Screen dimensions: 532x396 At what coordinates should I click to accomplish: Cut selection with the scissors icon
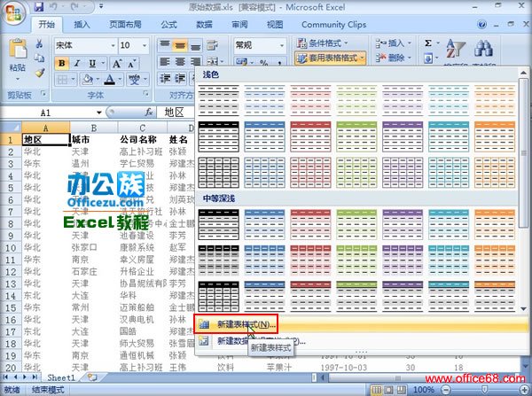point(39,43)
